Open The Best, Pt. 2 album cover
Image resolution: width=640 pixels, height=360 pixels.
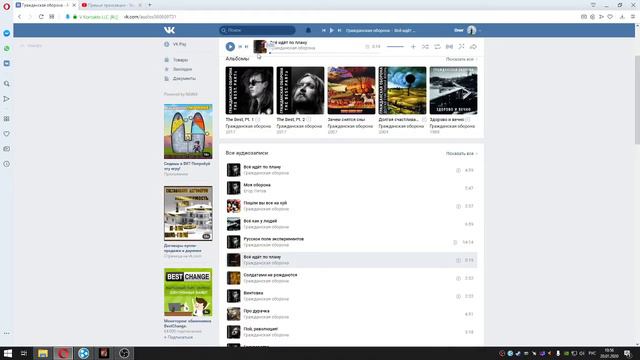point(300,91)
